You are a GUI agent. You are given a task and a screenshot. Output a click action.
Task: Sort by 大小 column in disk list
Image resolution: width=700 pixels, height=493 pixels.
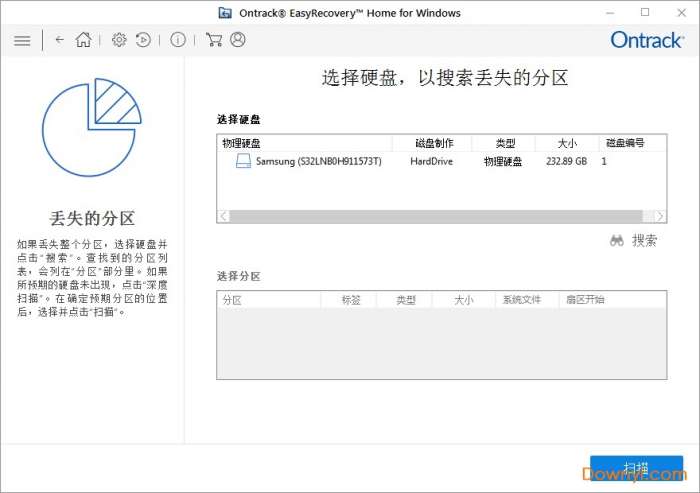click(566, 143)
